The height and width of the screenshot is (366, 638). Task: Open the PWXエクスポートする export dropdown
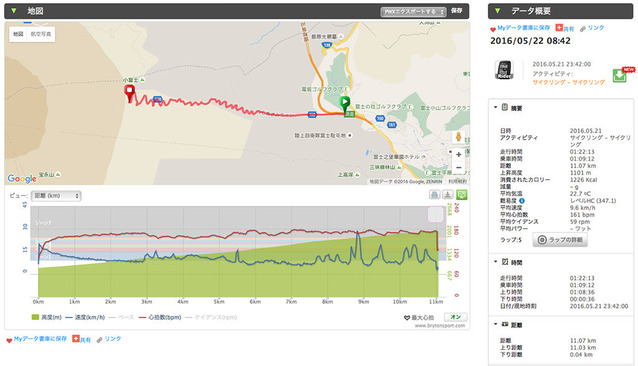(413, 12)
